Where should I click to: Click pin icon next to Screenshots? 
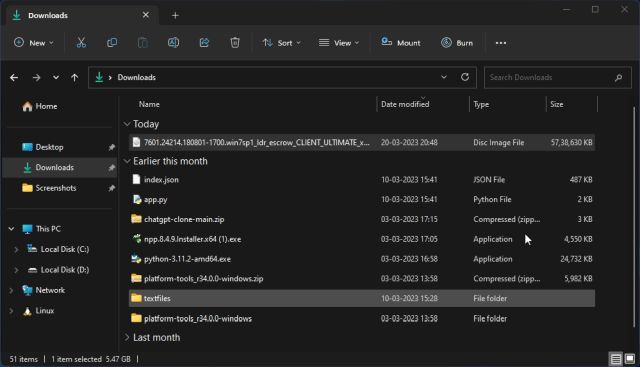click(111, 188)
